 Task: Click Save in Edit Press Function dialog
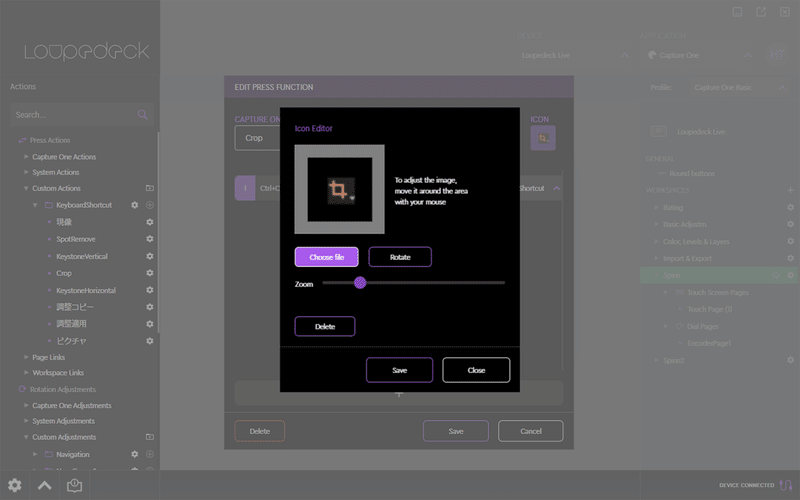pos(456,431)
